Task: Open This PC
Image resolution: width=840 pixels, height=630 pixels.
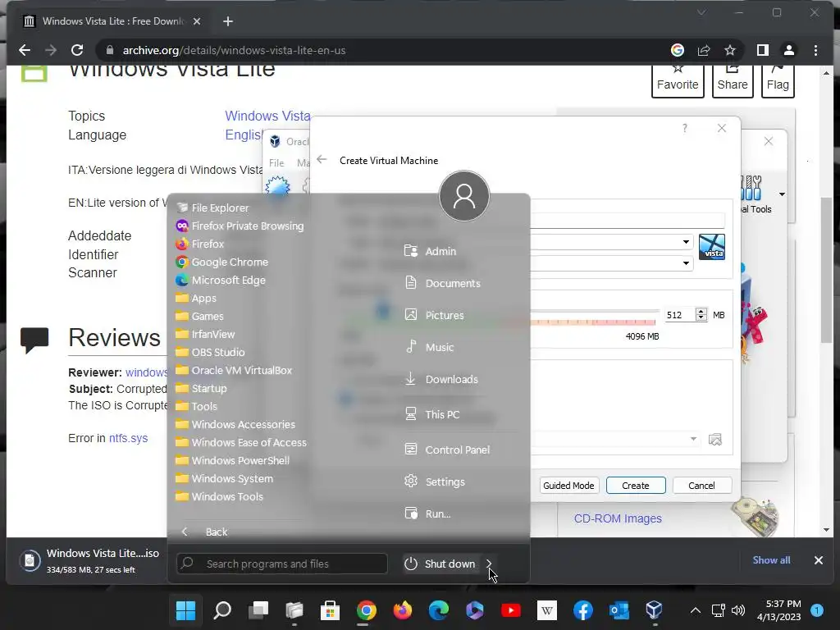Action: 432,414
